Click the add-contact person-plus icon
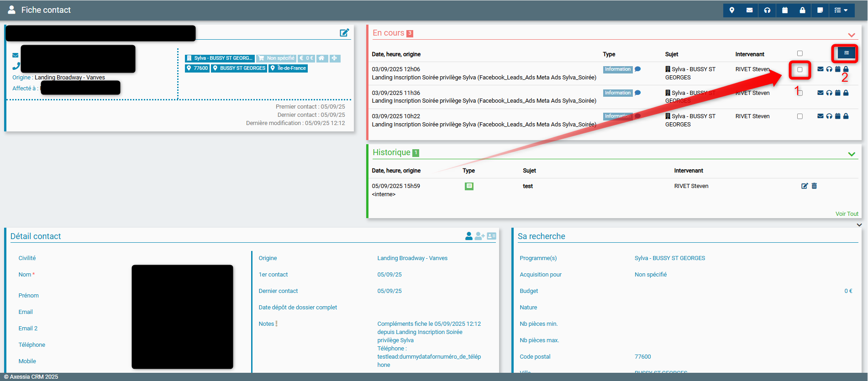The height and width of the screenshot is (381, 868). [479, 236]
